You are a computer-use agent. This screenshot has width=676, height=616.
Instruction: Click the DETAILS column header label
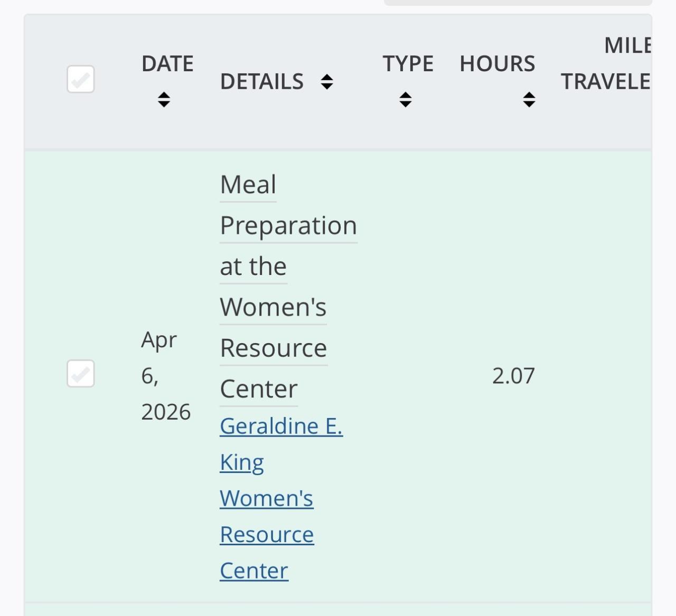pyautogui.click(x=261, y=82)
